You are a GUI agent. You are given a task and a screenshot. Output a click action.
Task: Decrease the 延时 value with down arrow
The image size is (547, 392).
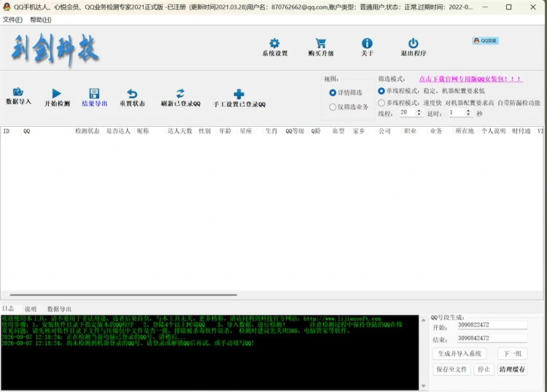[468, 114]
